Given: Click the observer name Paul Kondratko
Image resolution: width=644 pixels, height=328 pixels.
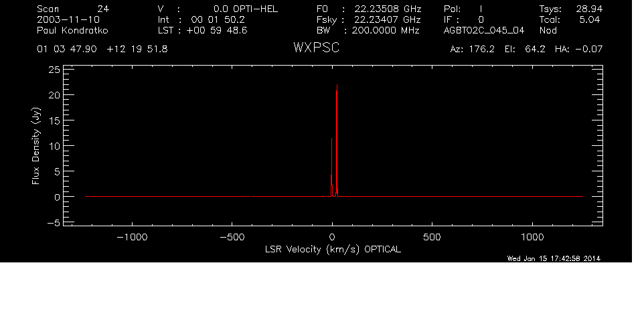Looking at the screenshot, I should pos(73,30).
